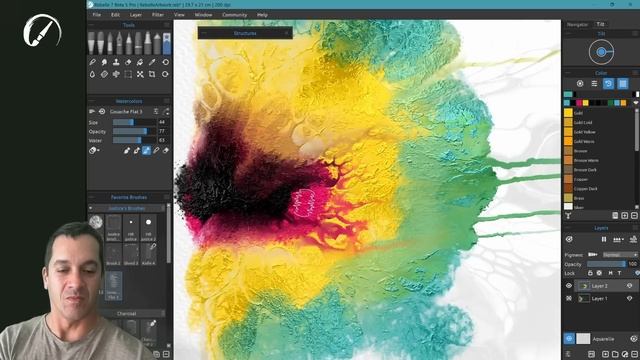Click the highlighted color set grid icon
Image resolution: width=640 pixels, height=360 pixels.
click(622, 84)
